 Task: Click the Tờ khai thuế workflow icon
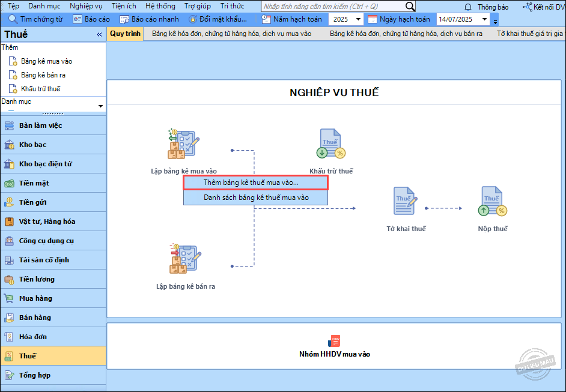click(x=406, y=201)
